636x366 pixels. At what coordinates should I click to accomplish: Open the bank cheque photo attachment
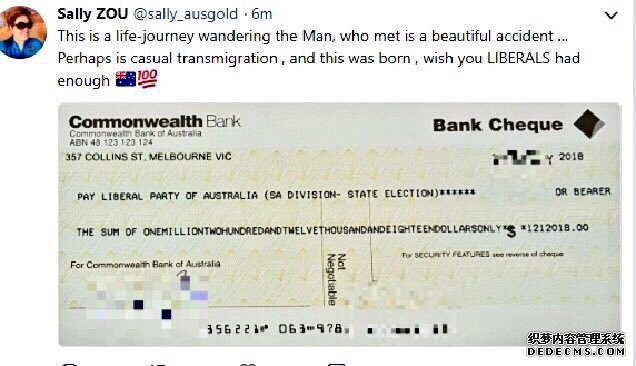pos(339,224)
